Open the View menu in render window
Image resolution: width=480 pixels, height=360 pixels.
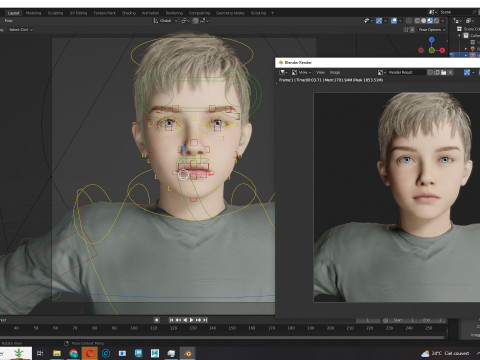[320, 72]
